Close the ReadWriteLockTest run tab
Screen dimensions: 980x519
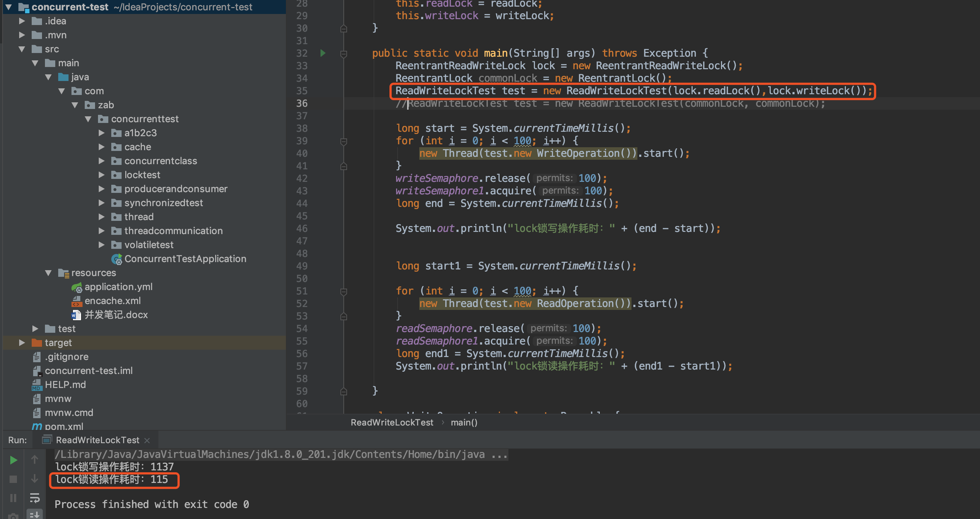147,440
